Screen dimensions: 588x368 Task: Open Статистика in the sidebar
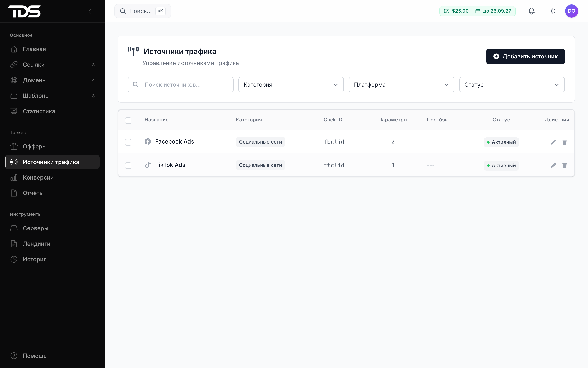coord(52,111)
